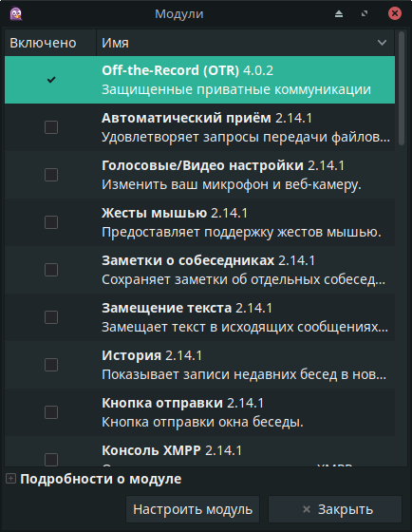Close the window with red X icon

[395, 13]
